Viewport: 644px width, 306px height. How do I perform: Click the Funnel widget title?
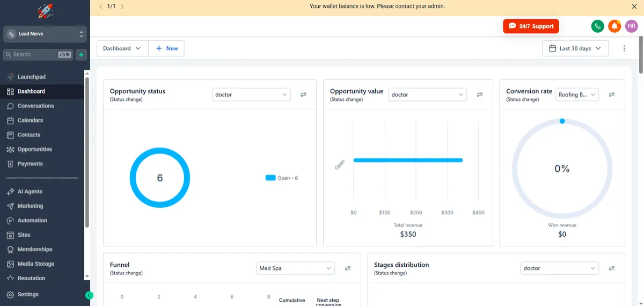pyautogui.click(x=120, y=265)
